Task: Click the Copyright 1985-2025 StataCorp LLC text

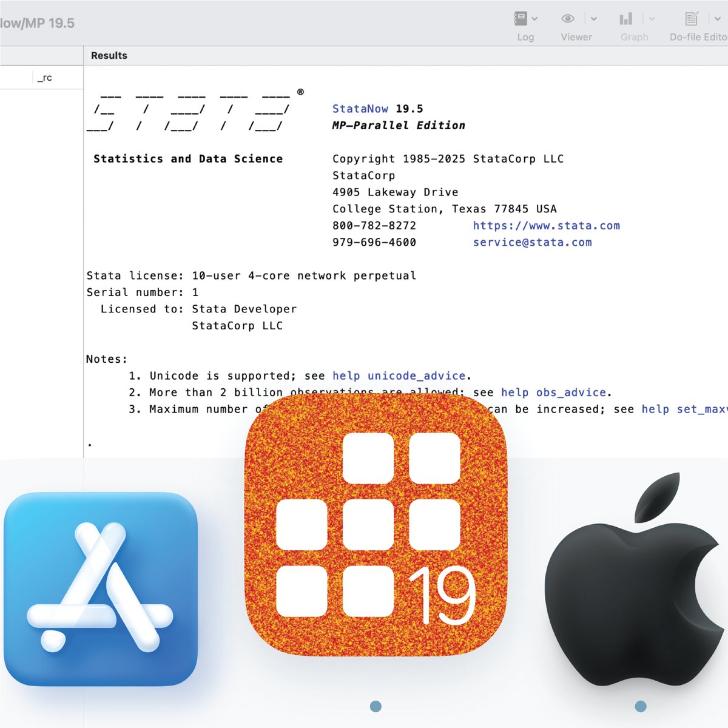Action: pyautogui.click(x=448, y=159)
